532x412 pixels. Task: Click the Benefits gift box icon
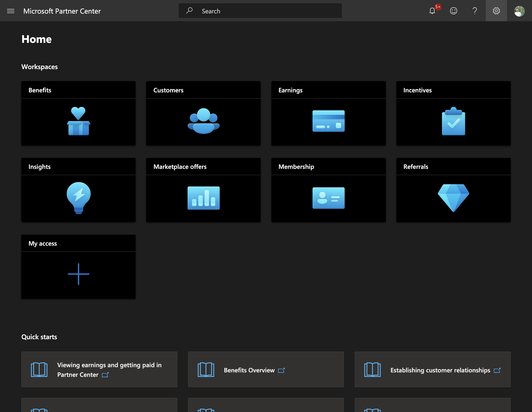coord(78,121)
